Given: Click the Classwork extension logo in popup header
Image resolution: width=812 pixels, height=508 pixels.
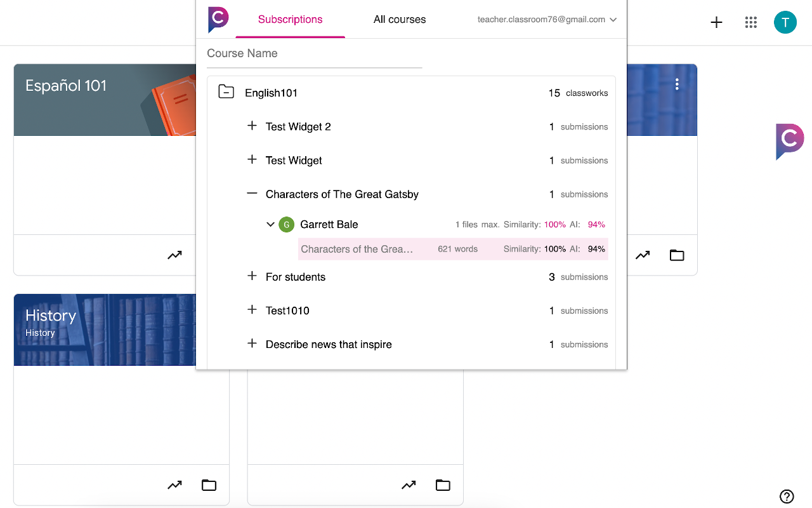Looking at the screenshot, I should tap(218, 20).
